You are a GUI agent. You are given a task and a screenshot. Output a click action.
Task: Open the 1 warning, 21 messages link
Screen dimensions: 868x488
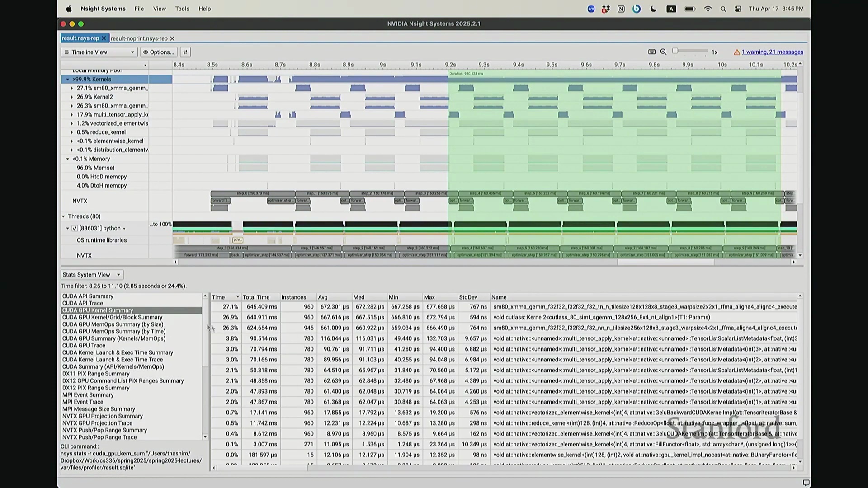(772, 52)
